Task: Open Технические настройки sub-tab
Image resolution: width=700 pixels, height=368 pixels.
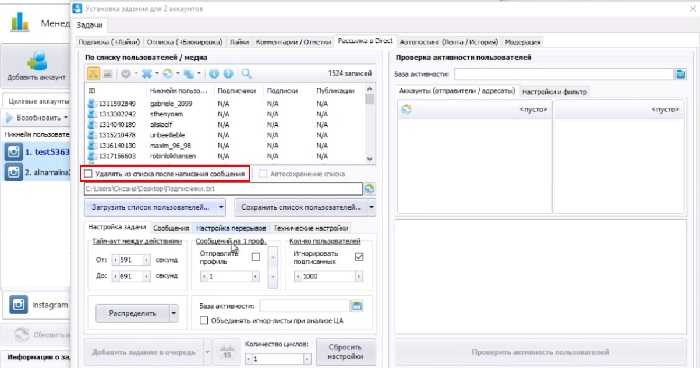Action: 311,228
